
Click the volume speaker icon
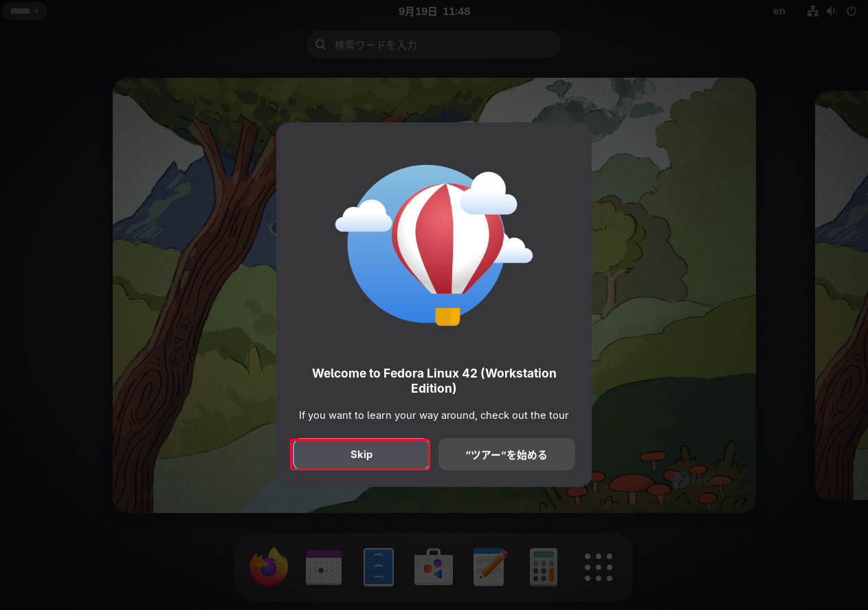coord(832,11)
